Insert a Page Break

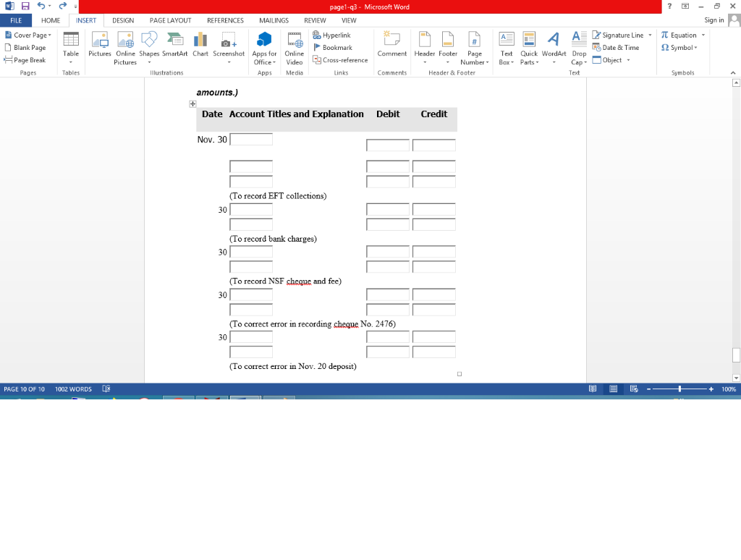pos(25,60)
